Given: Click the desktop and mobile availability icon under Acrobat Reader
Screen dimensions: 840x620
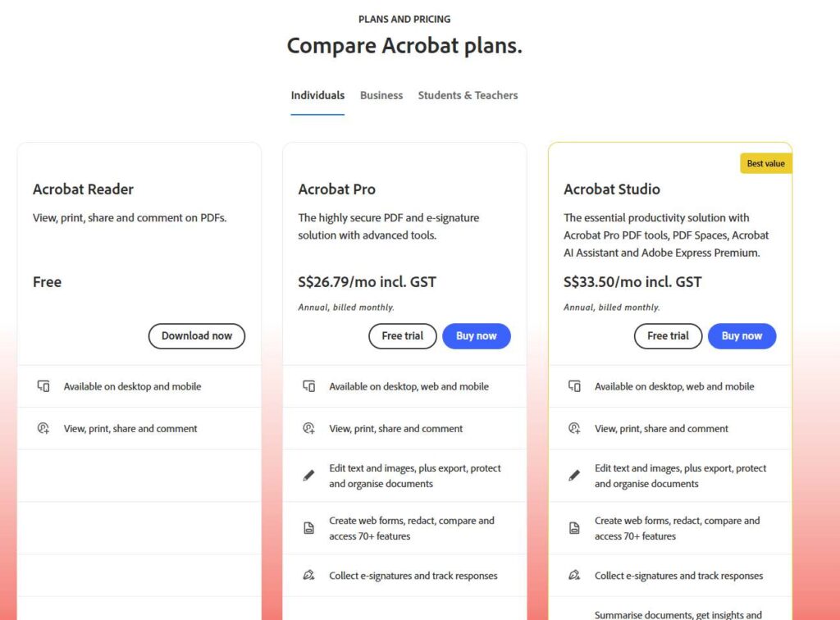Looking at the screenshot, I should (43, 385).
